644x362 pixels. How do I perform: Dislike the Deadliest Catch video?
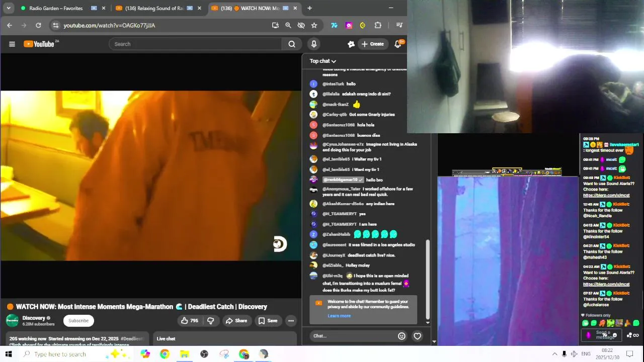pyautogui.click(x=211, y=321)
